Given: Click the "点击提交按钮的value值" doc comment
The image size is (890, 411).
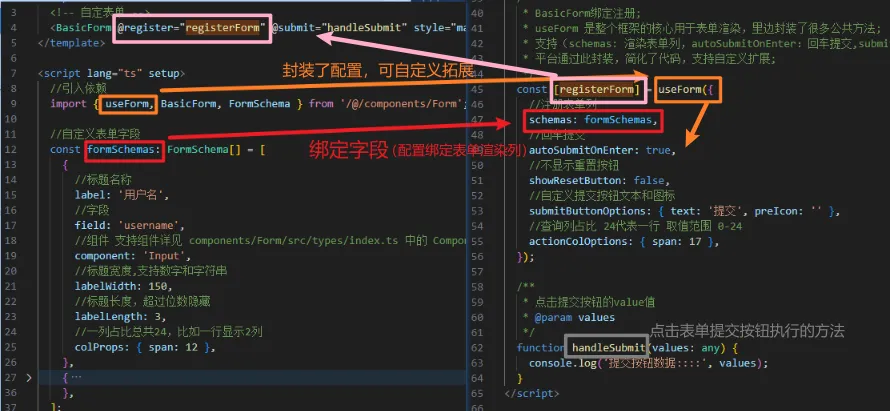Looking at the screenshot, I should (595, 303).
